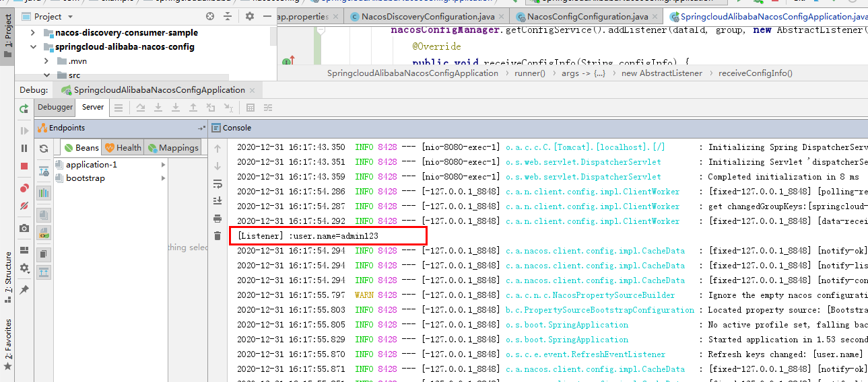Open the Evaluate Expression calculator icon

click(251, 108)
